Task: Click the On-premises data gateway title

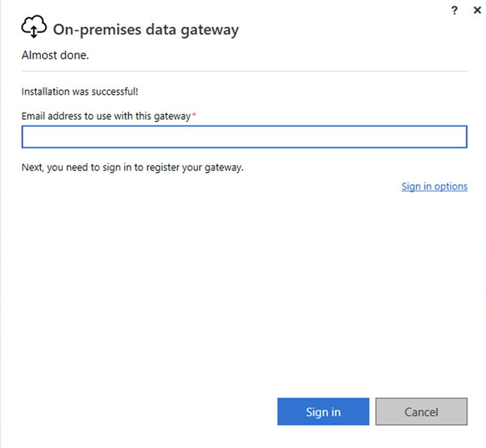Action: (146, 30)
